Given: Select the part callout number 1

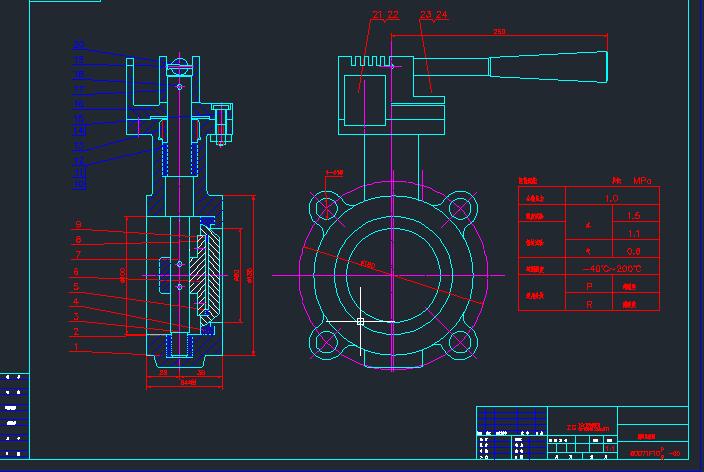Looking at the screenshot, I should pyautogui.click(x=76, y=347).
